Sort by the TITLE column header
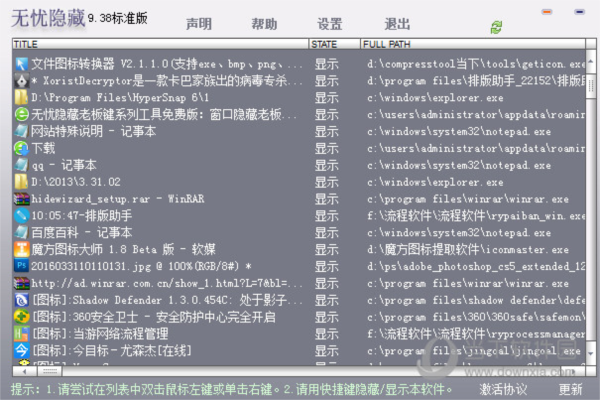The width and height of the screenshot is (600, 400). point(160,44)
